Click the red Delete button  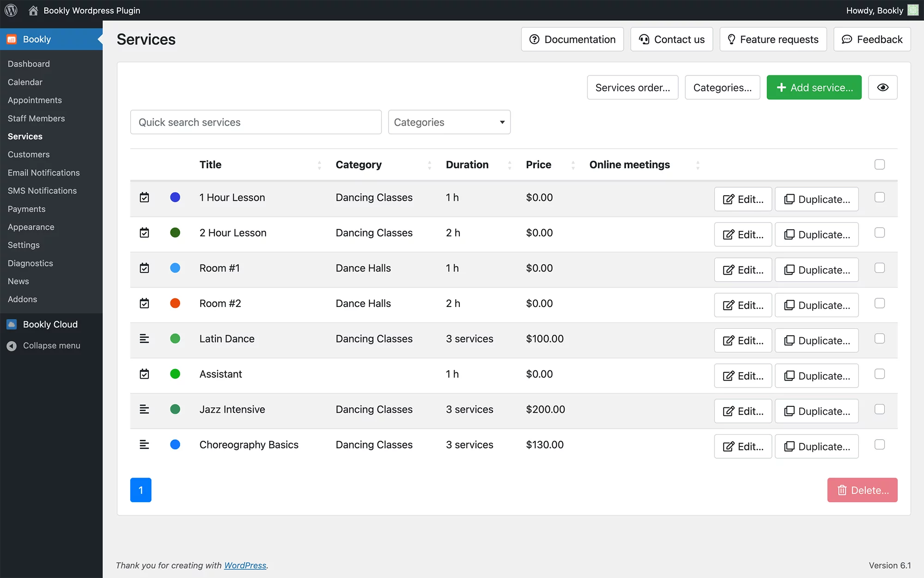pos(862,490)
